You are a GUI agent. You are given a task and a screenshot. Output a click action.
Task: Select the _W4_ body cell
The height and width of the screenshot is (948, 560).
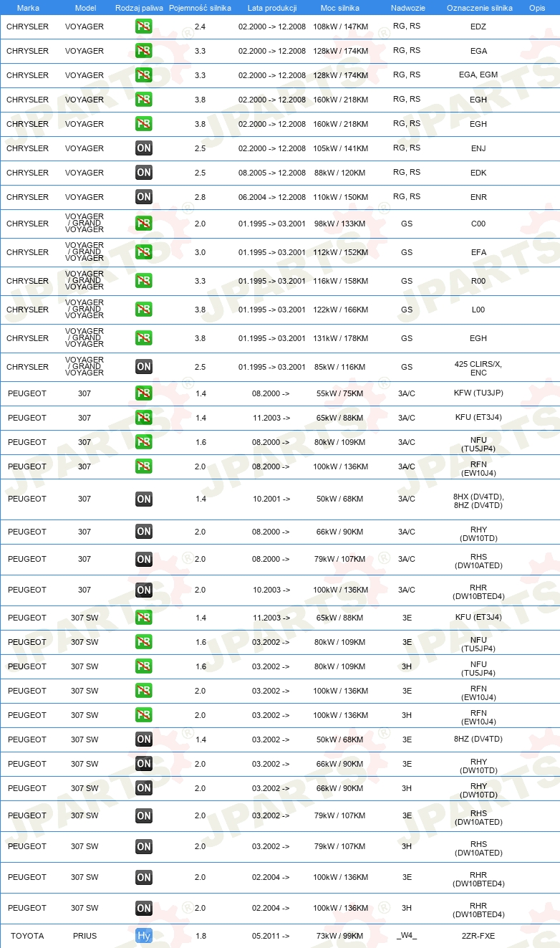click(407, 936)
